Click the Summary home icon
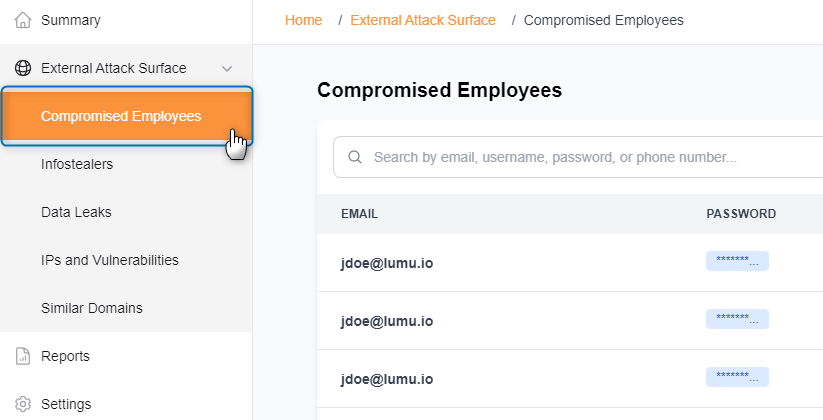 pyautogui.click(x=24, y=20)
